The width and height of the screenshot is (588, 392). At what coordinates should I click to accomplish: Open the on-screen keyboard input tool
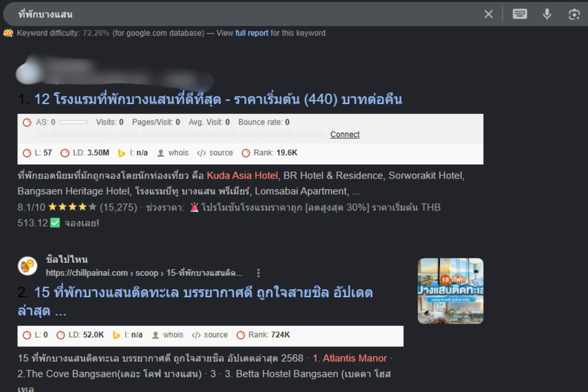pyautogui.click(x=520, y=14)
